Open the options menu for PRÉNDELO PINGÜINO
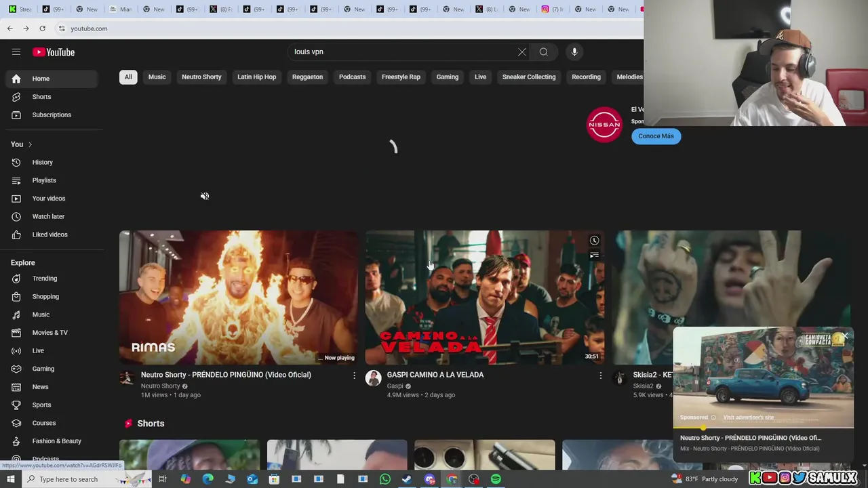 click(354, 375)
